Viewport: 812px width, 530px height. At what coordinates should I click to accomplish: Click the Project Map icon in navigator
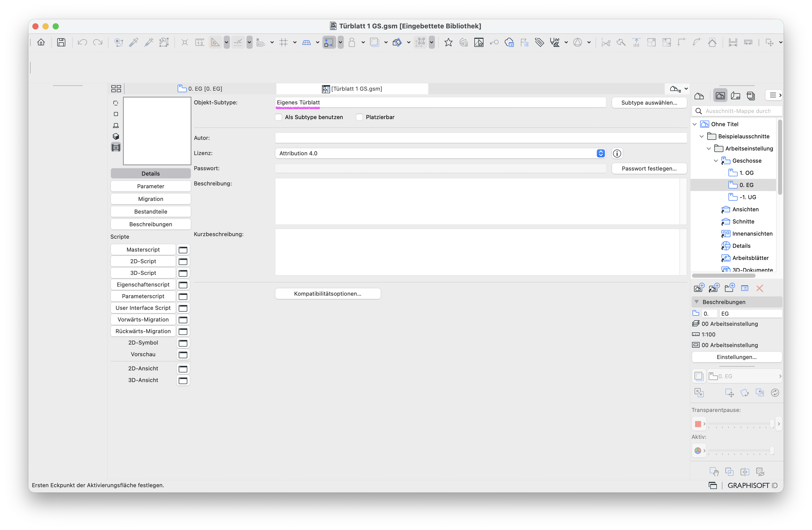[699, 96]
